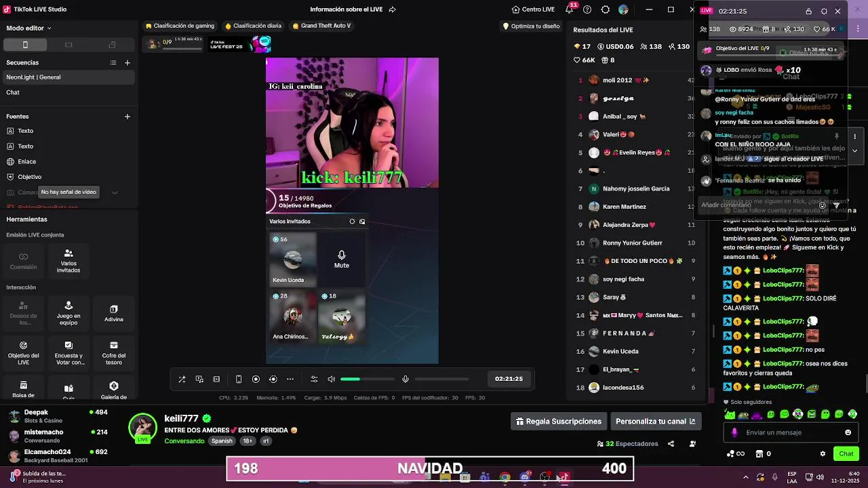Lock the floating LIVE chat overlay

click(808, 12)
